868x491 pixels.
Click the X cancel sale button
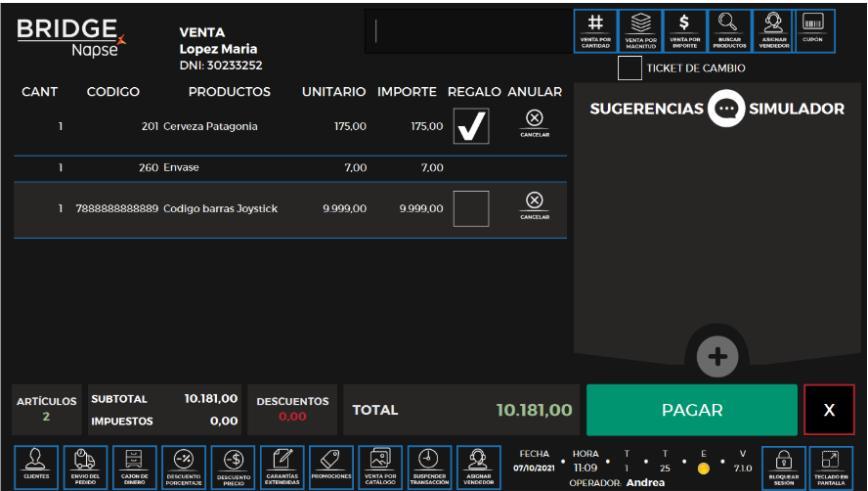pyautogui.click(x=829, y=410)
